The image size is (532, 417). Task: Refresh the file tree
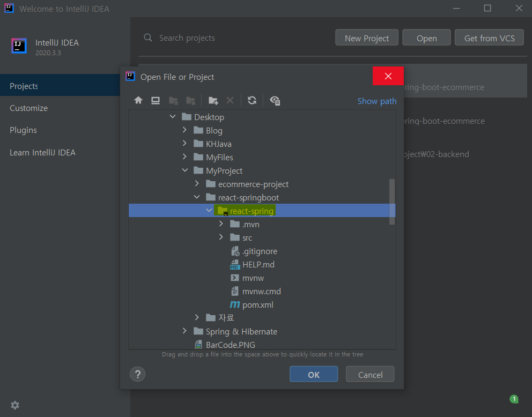point(252,100)
